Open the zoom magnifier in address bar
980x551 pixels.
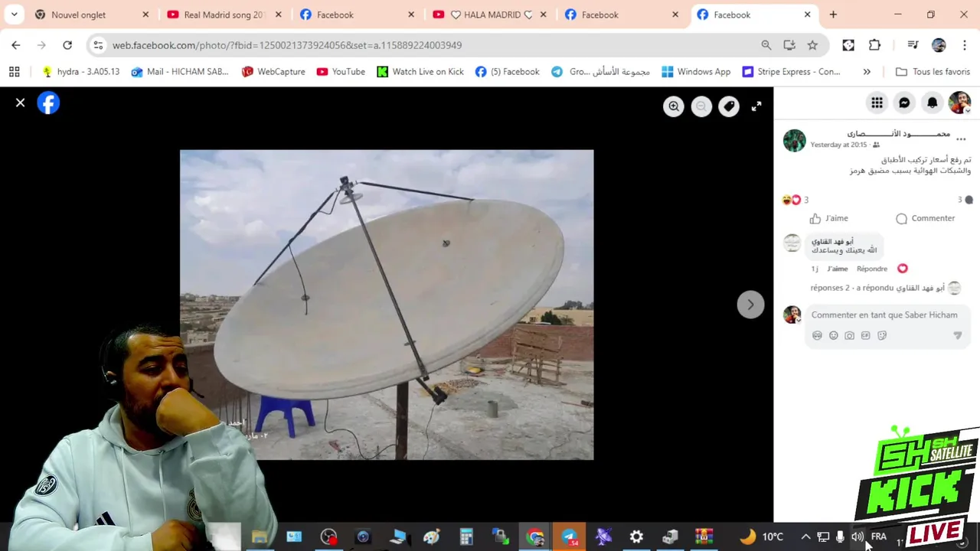pyautogui.click(x=766, y=45)
